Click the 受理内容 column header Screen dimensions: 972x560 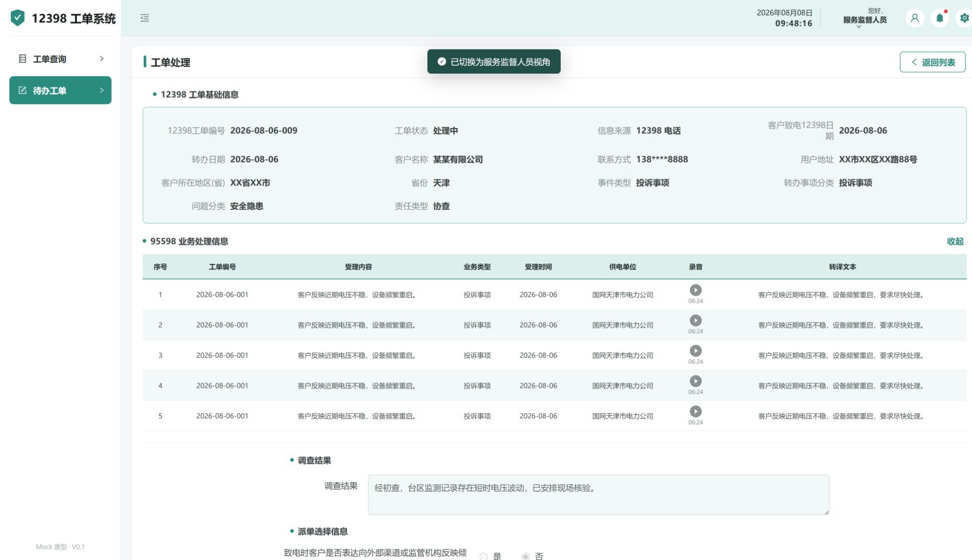pos(358,267)
